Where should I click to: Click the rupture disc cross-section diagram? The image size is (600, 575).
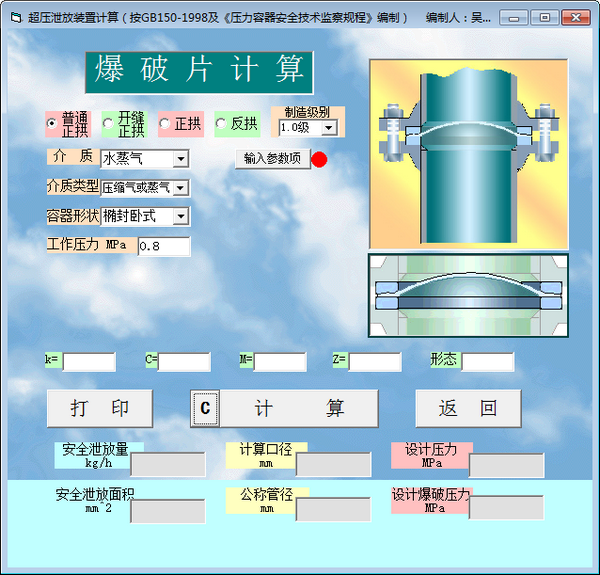pyautogui.click(x=468, y=295)
